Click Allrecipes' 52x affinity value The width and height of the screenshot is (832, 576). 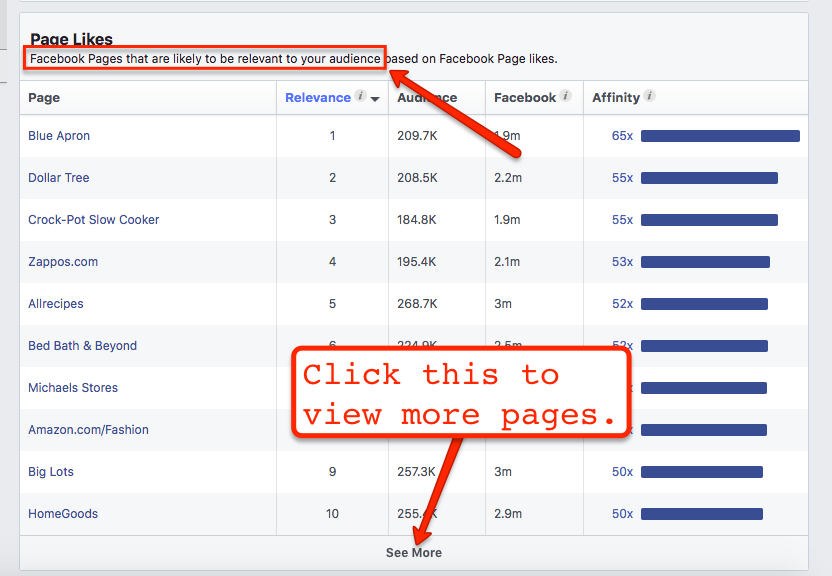point(622,304)
